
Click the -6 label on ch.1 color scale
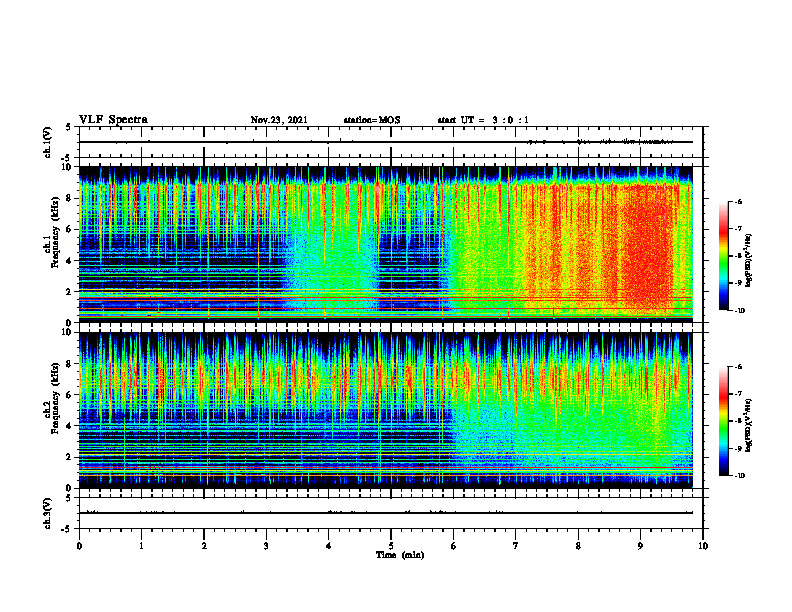coord(738,201)
